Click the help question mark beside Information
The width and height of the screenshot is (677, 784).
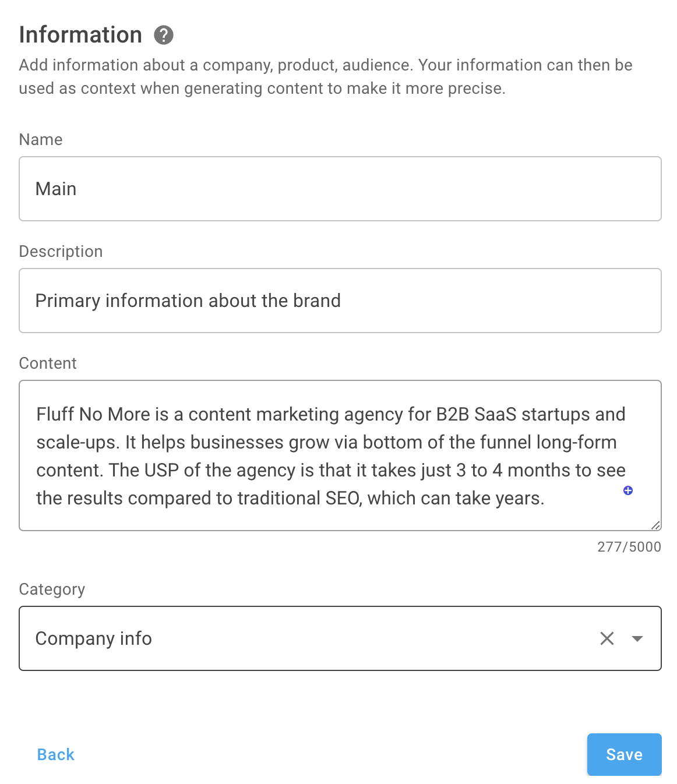[164, 35]
